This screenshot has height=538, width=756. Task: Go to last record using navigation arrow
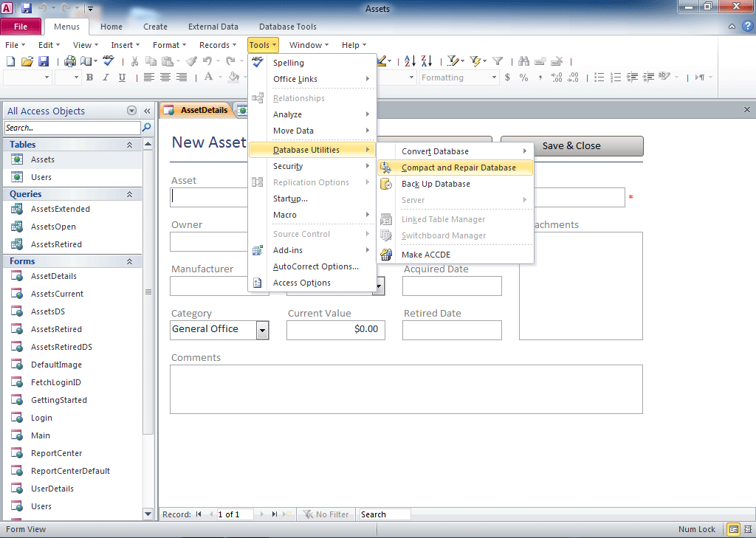pyautogui.click(x=275, y=514)
